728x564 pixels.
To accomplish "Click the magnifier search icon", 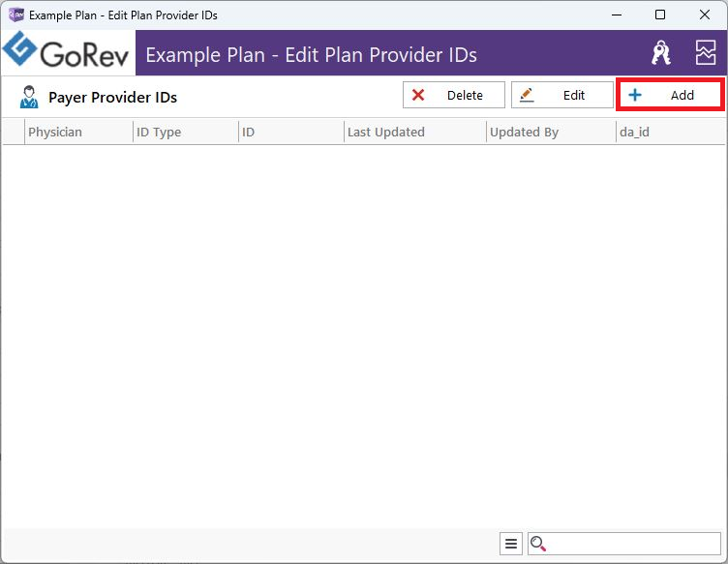I will 538,544.
